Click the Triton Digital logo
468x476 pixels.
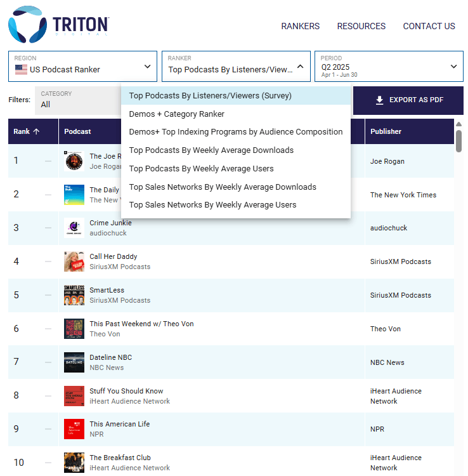tap(58, 24)
